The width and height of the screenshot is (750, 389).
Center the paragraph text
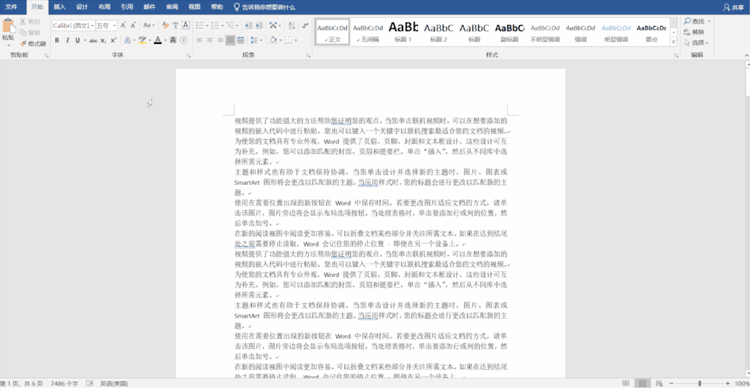[x=210, y=40]
